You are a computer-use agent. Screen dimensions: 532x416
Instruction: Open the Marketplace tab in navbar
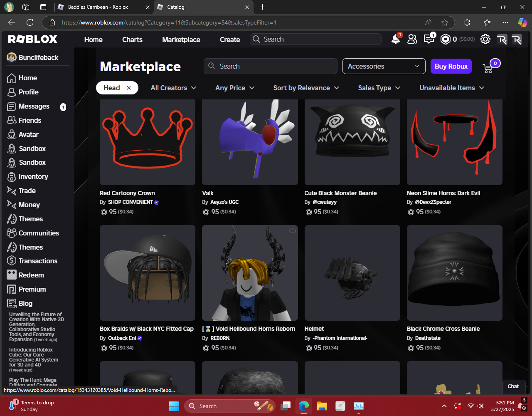(181, 40)
